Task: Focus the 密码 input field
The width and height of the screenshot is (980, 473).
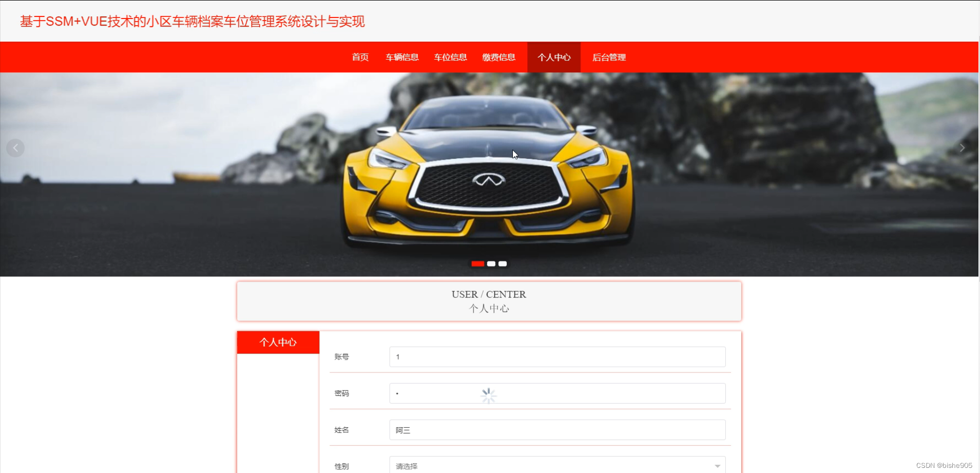Action: pyautogui.click(x=558, y=393)
